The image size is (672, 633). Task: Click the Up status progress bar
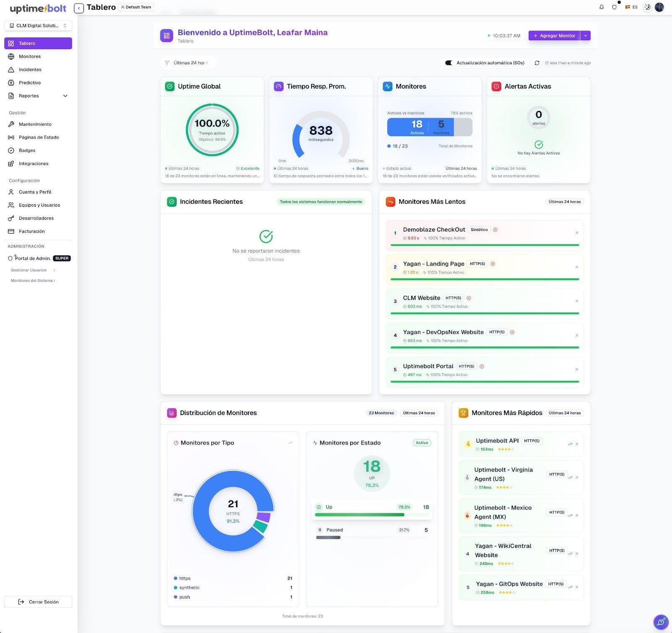click(360, 515)
